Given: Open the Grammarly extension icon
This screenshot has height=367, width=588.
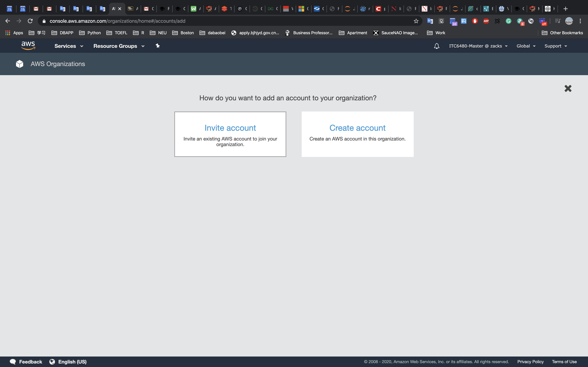Looking at the screenshot, I should (x=508, y=21).
